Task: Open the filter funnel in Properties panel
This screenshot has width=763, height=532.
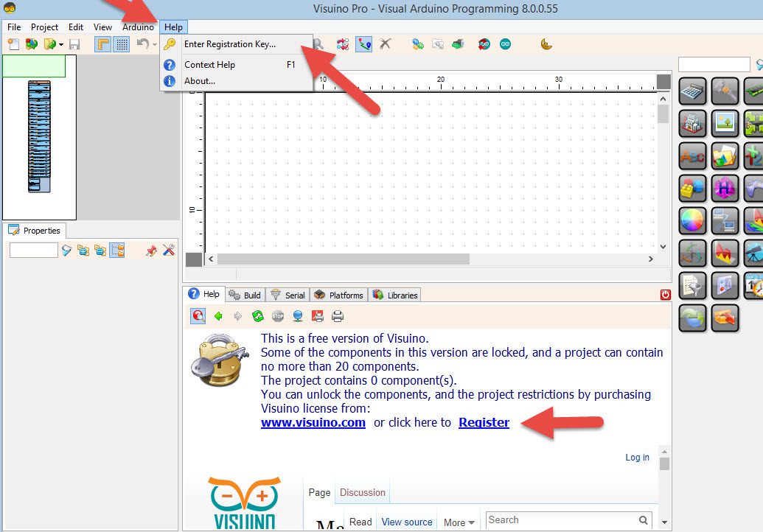Action: coord(66,249)
